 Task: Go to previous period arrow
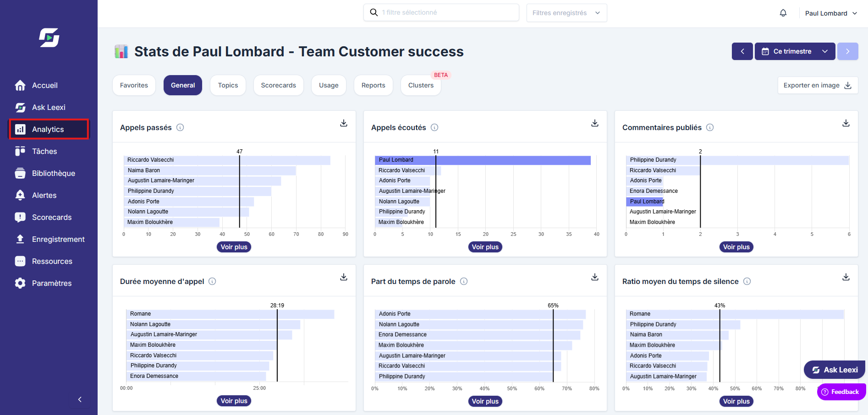coord(742,51)
